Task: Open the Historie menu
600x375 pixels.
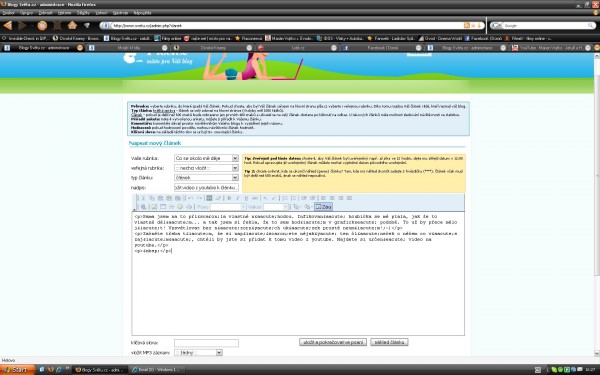Action: (65, 13)
